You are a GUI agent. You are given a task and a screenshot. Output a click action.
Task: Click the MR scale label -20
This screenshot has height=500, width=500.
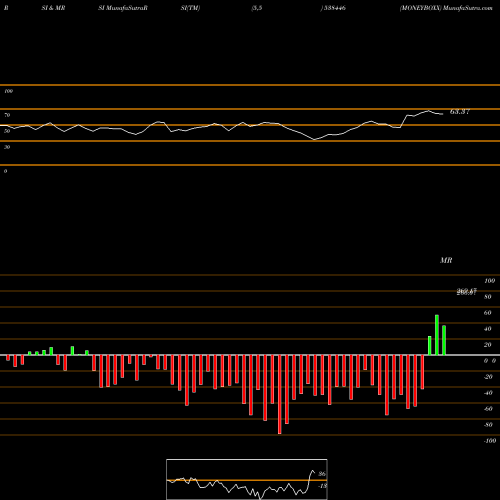click(488, 377)
